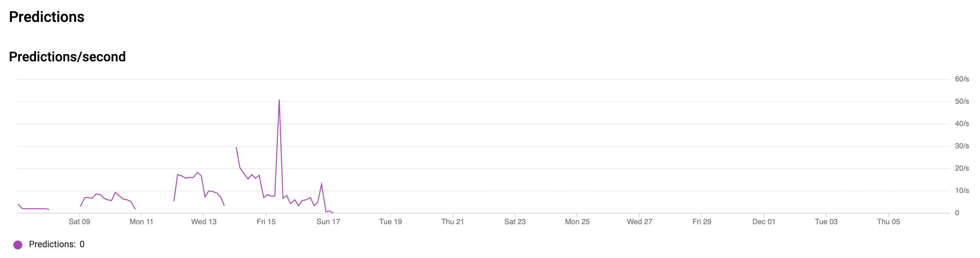
Task: Select the Mon 25 axis label
Action: tap(577, 222)
